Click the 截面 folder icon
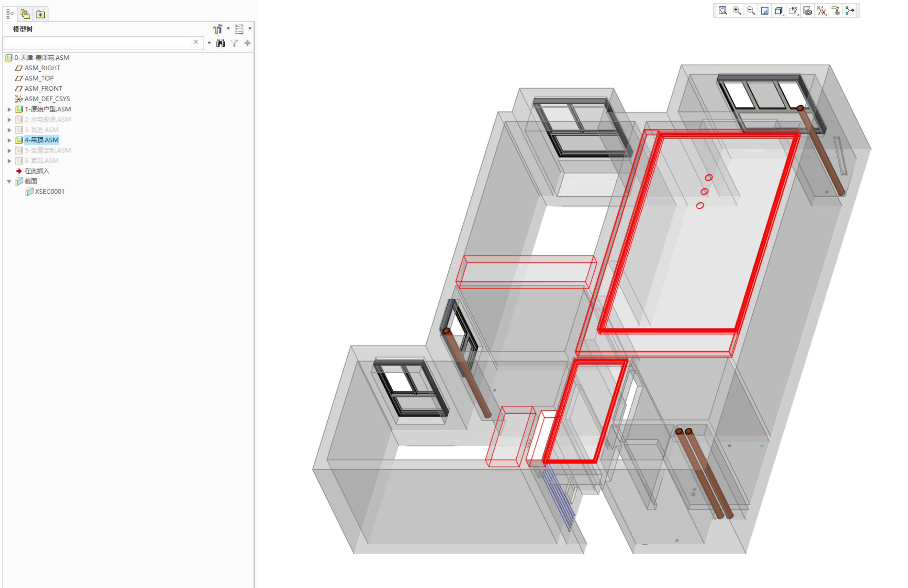Viewport: 908px width, 588px height. [19, 181]
